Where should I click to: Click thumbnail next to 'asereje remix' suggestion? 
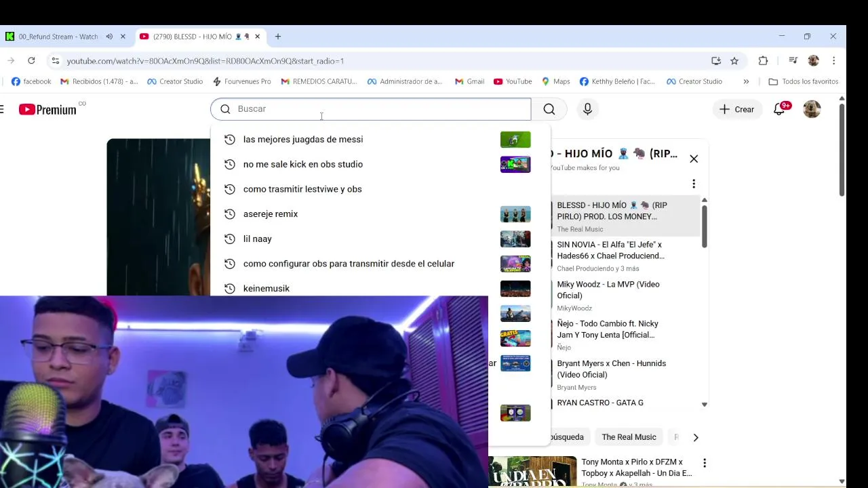coord(515,214)
